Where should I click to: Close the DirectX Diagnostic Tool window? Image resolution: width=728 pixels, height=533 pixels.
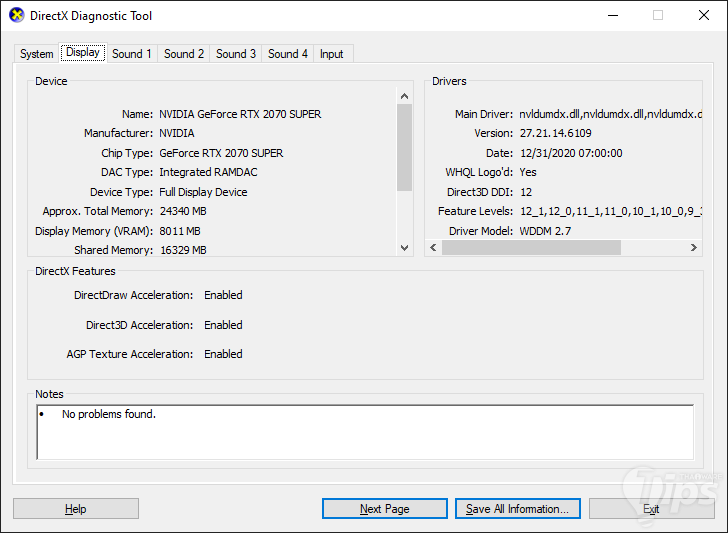704,15
